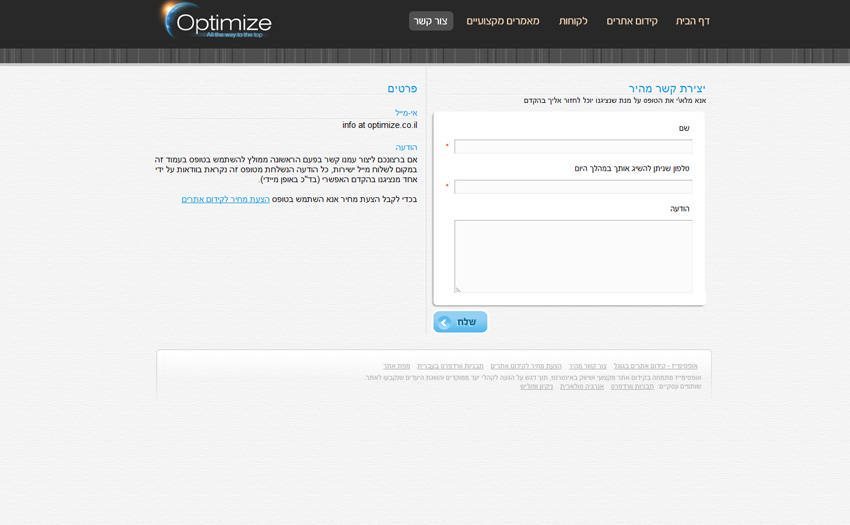This screenshot has height=525, width=850.
Task: Open the לקוחות menu item
Action: point(573,21)
